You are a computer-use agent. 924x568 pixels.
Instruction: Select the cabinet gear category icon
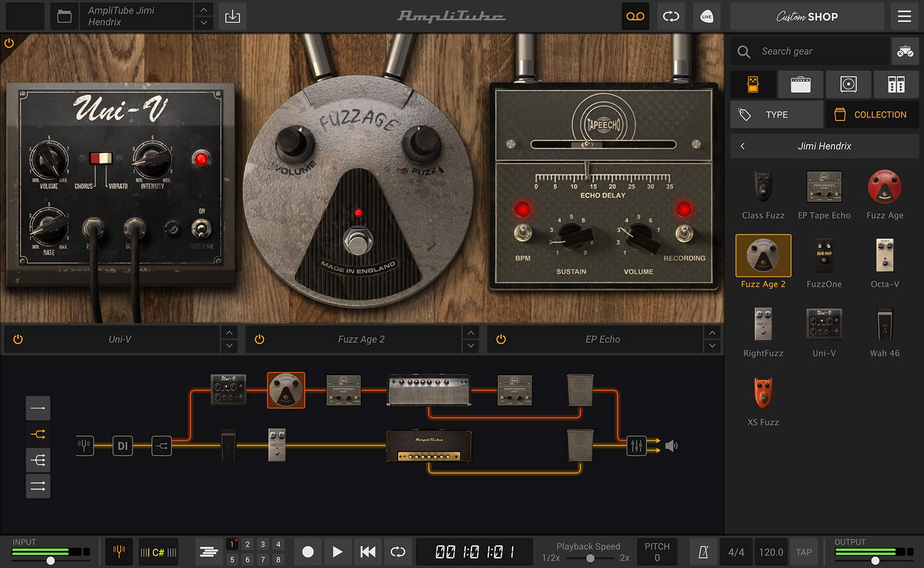pyautogui.click(x=848, y=84)
